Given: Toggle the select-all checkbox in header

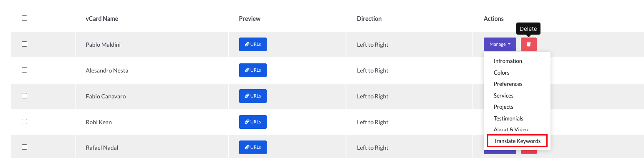Looking at the screenshot, I should tap(24, 18).
